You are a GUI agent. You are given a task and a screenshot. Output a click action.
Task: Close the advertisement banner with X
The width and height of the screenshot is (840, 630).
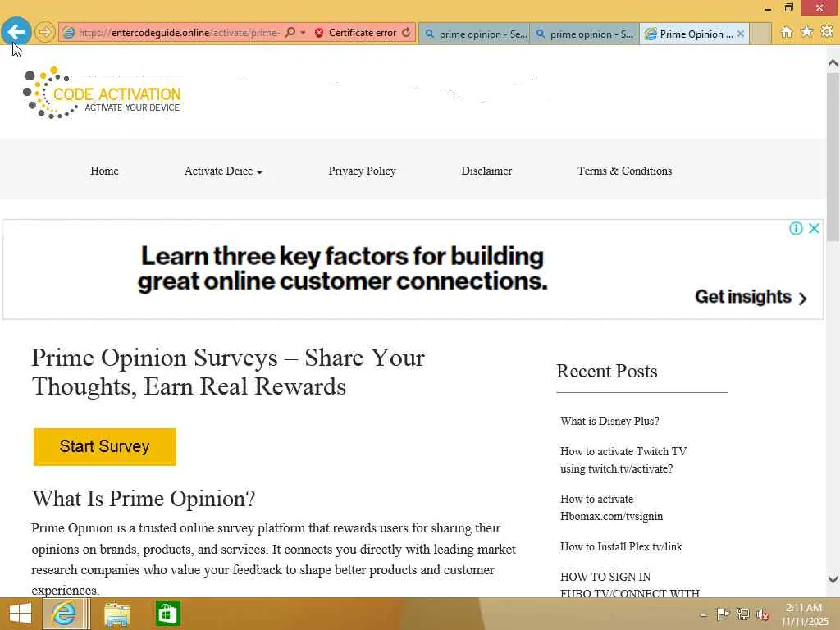814,228
